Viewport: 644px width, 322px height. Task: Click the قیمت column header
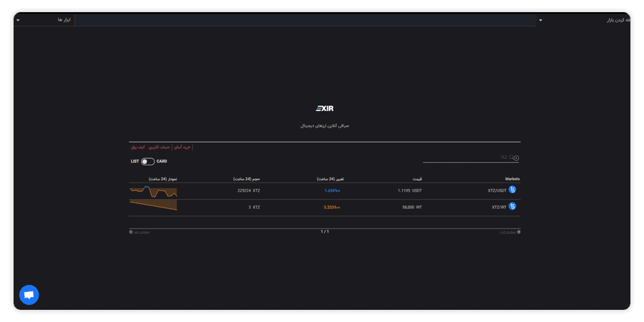point(417,179)
